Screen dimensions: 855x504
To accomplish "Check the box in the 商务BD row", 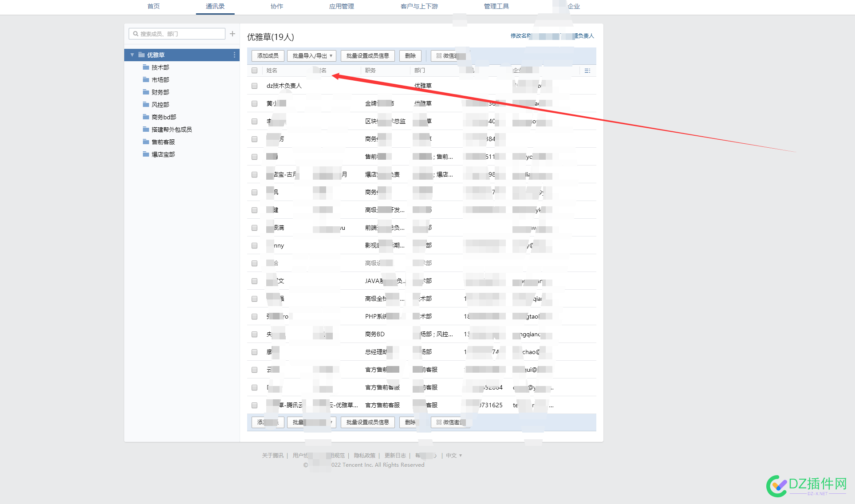I will pos(254,334).
